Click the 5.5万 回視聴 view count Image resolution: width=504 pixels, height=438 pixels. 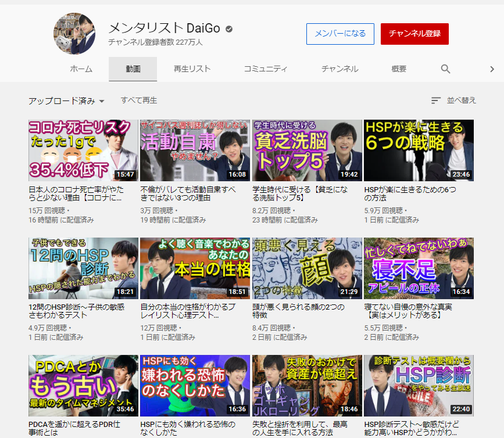pos(384,328)
